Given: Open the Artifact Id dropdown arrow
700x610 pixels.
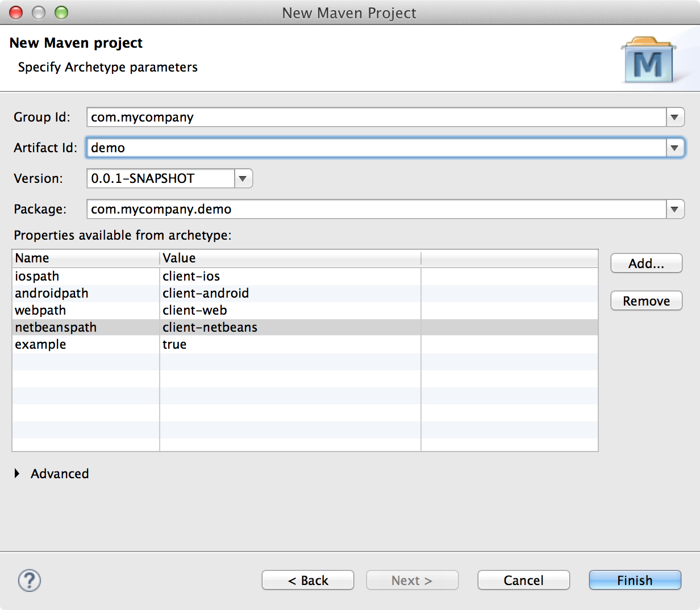Looking at the screenshot, I should 674,148.
